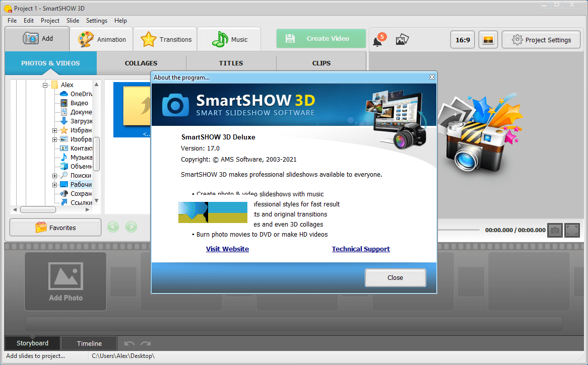Open the Animation tab
588x365 pixels.
(x=101, y=39)
